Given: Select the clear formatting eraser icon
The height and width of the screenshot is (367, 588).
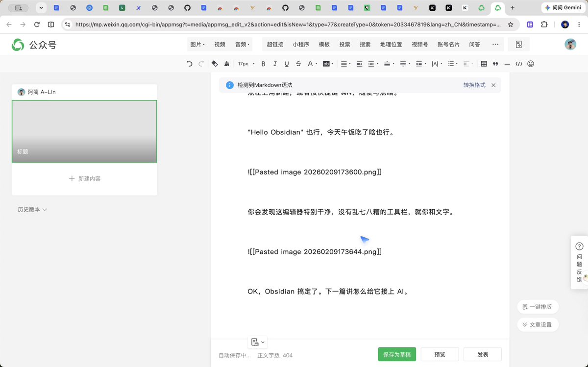Looking at the screenshot, I should tap(215, 64).
